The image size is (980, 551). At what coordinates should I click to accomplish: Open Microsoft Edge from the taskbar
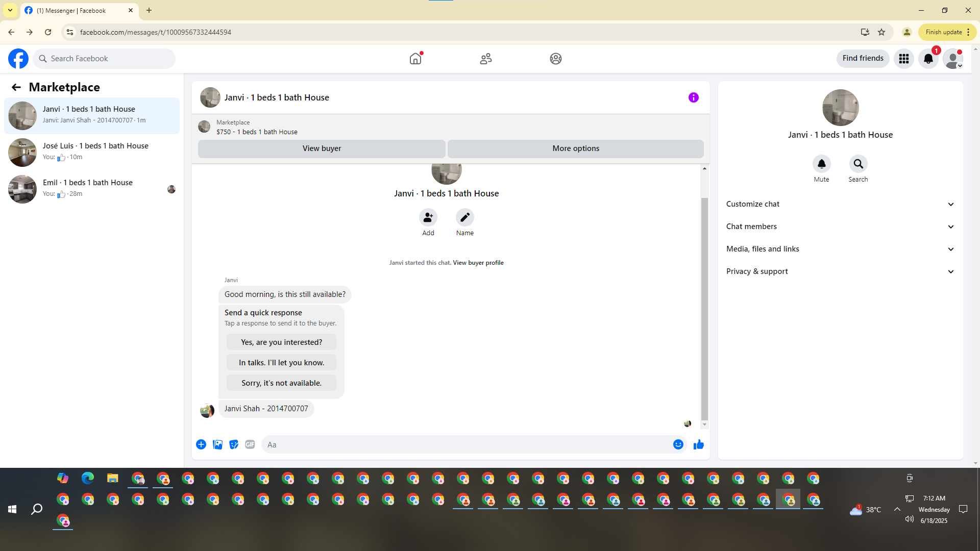pos(88,478)
